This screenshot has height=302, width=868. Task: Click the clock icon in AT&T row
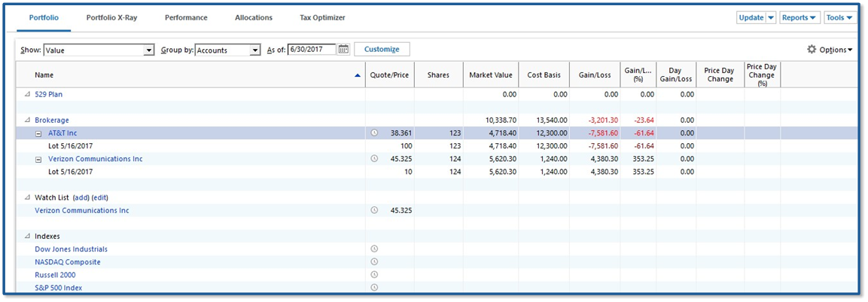click(x=374, y=133)
